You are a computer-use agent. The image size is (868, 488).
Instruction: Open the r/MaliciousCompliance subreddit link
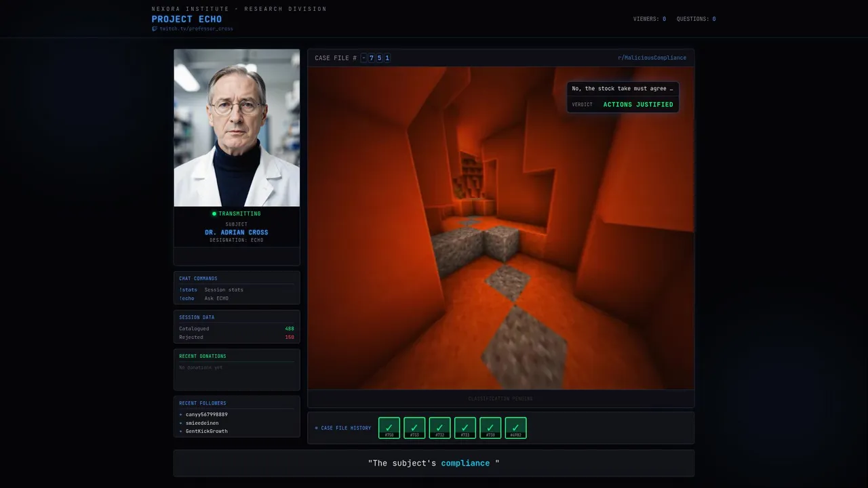coord(652,58)
